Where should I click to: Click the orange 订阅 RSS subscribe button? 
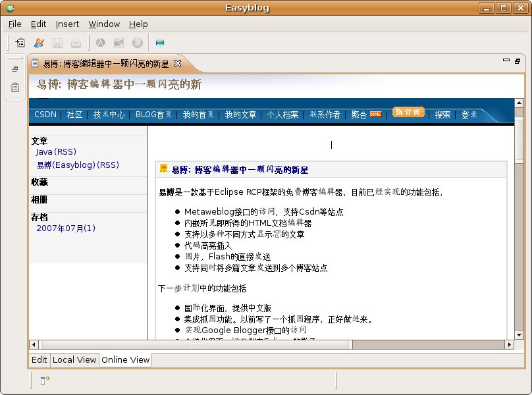click(x=408, y=112)
